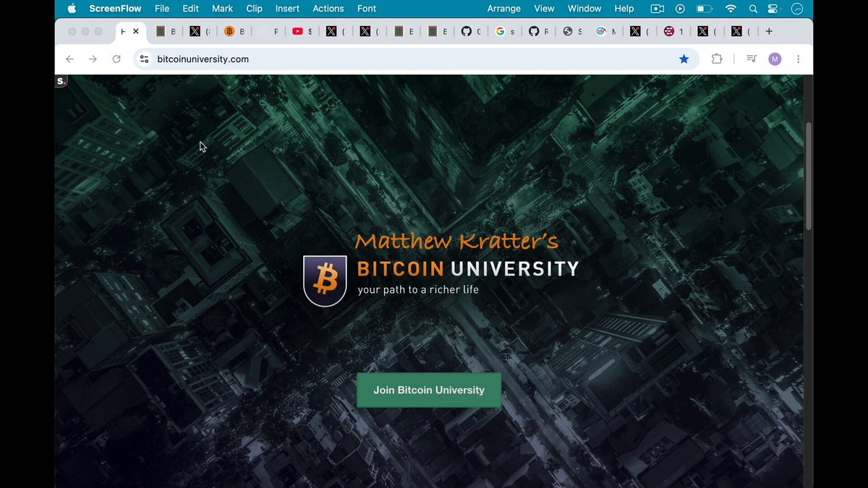Click the "Matthew Kratter's" heading text
This screenshot has width=868, height=488.
pyautogui.click(x=456, y=241)
